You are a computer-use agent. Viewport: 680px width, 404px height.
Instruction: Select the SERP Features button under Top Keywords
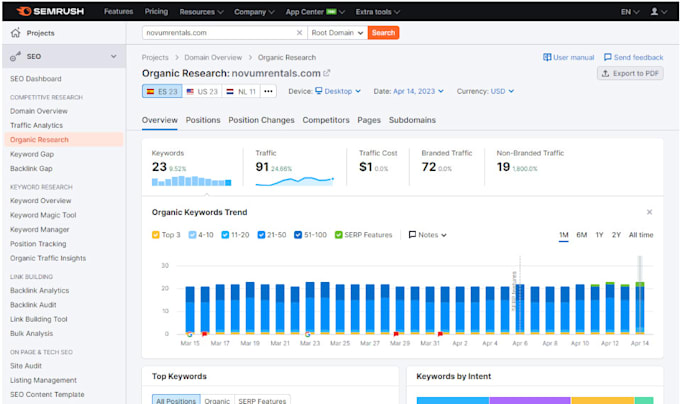262,400
